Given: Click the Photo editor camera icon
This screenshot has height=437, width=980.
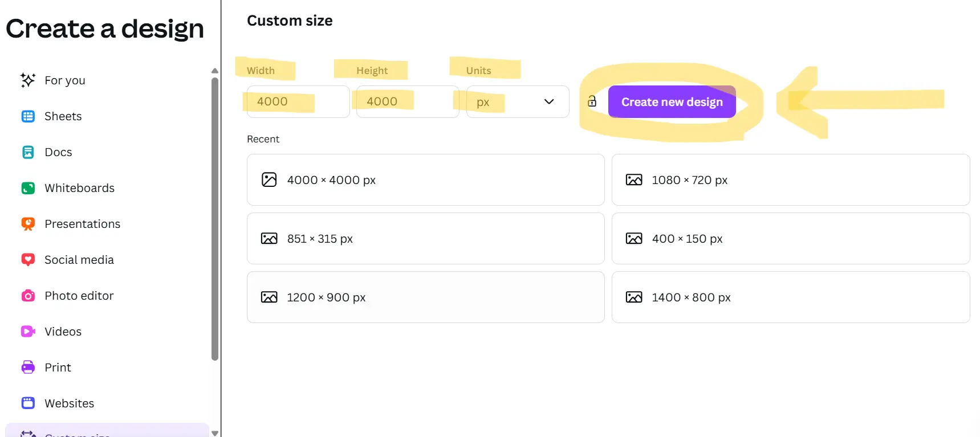Looking at the screenshot, I should tap(27, 296).
